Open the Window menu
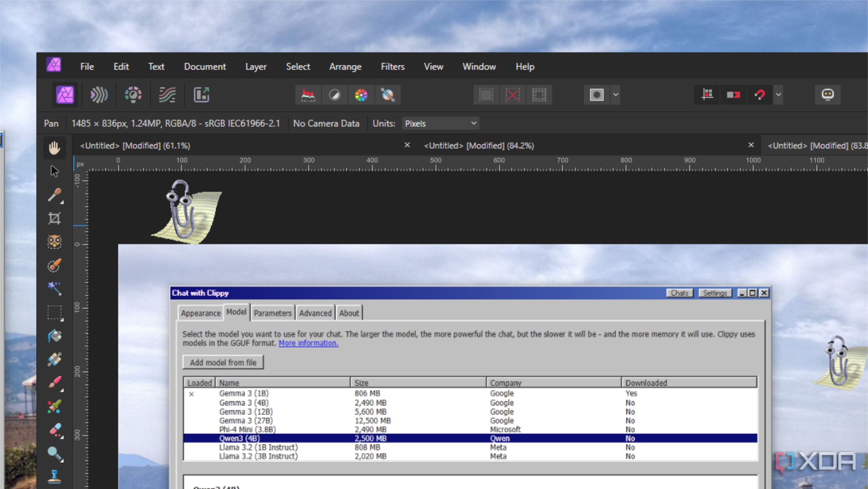This screenshot has width=868, height=489. click(x=479, y=66)
